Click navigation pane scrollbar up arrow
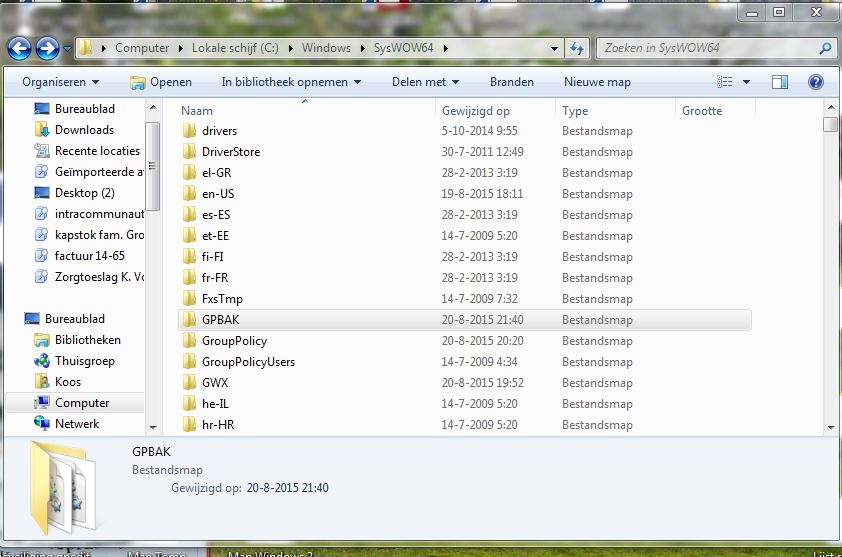 point(153,107)
